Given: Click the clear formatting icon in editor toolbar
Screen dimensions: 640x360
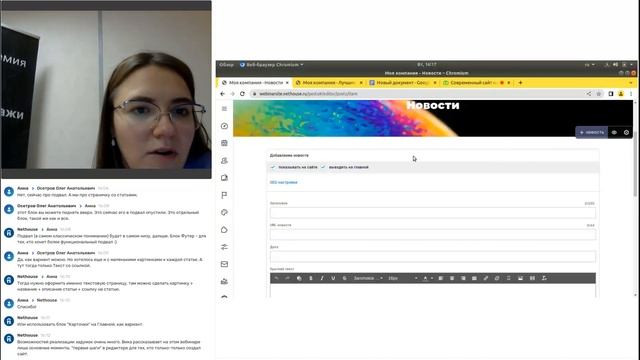Looking at the screenshot, I should pyautogui.click(x=544, y=278).
